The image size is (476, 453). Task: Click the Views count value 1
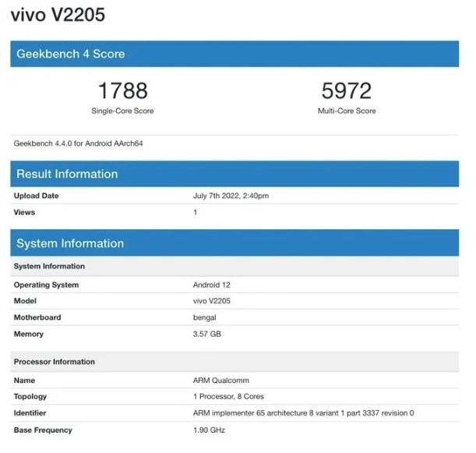click(x=196, y=212)
